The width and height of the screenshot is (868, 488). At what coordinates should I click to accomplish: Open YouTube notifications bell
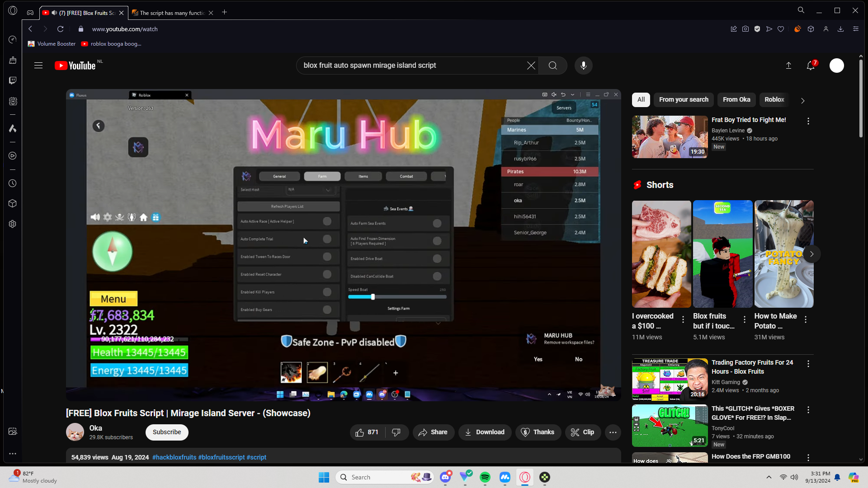[811, 66]
